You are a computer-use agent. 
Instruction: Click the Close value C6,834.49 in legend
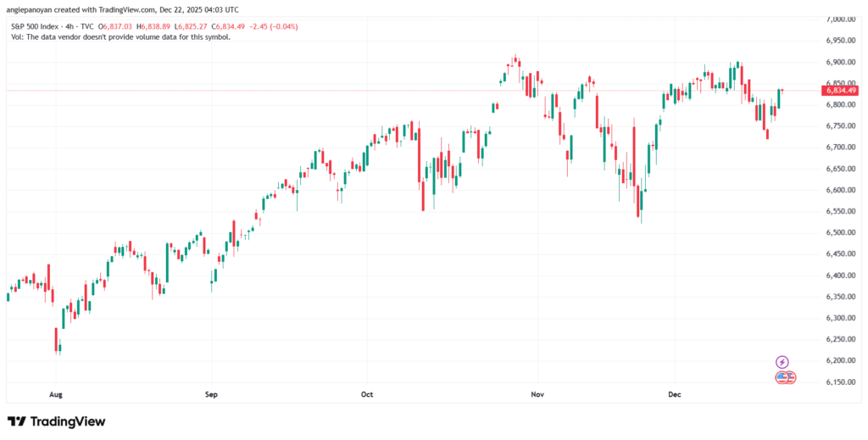224,26
